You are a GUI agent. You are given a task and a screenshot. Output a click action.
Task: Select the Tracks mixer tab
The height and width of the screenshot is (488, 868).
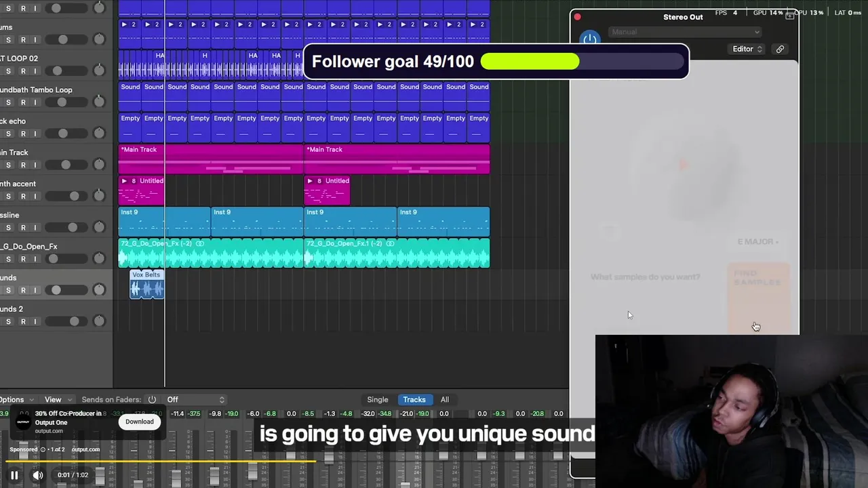coord(414,400)
